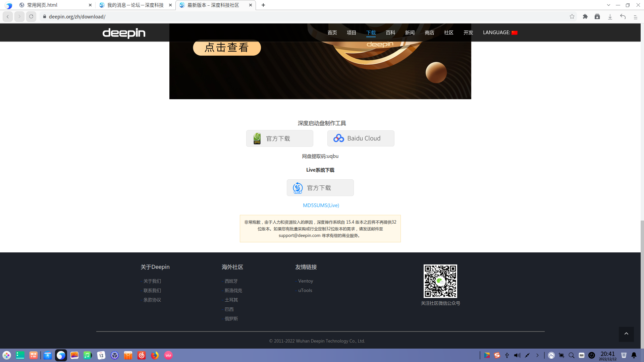Open the MD5SUMS(Live) link
644x362 pixels.
321,205
